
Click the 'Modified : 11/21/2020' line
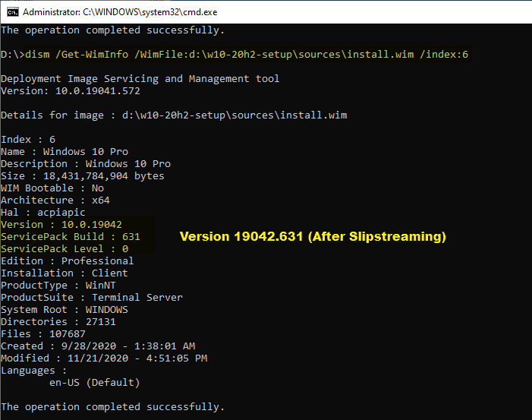pos(104,358)
